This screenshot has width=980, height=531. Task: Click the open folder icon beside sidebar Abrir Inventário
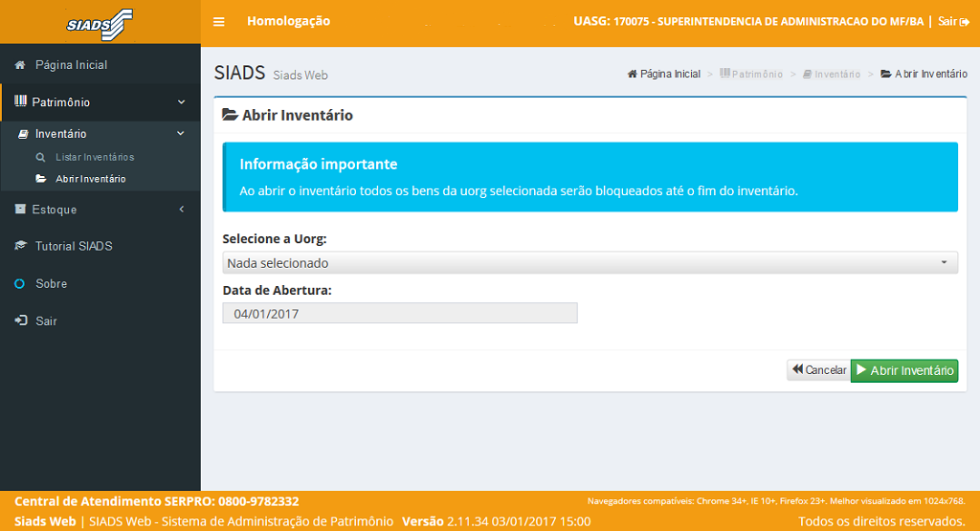point(41,179)
